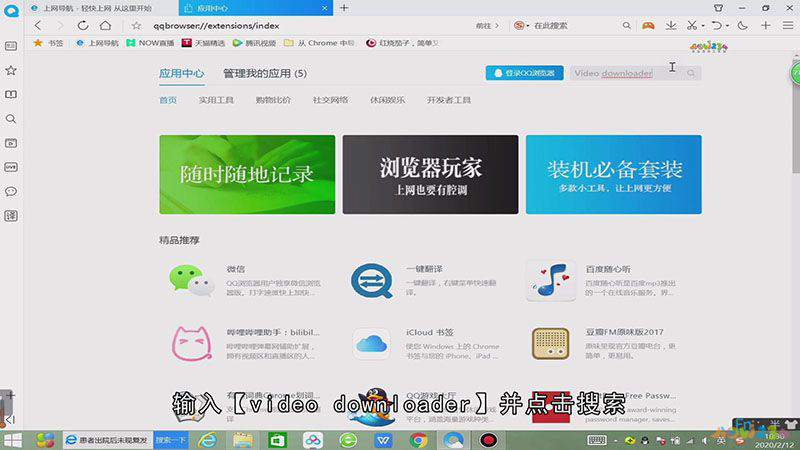
Task: Click the plus icon in toolbar
Action: 765,26
